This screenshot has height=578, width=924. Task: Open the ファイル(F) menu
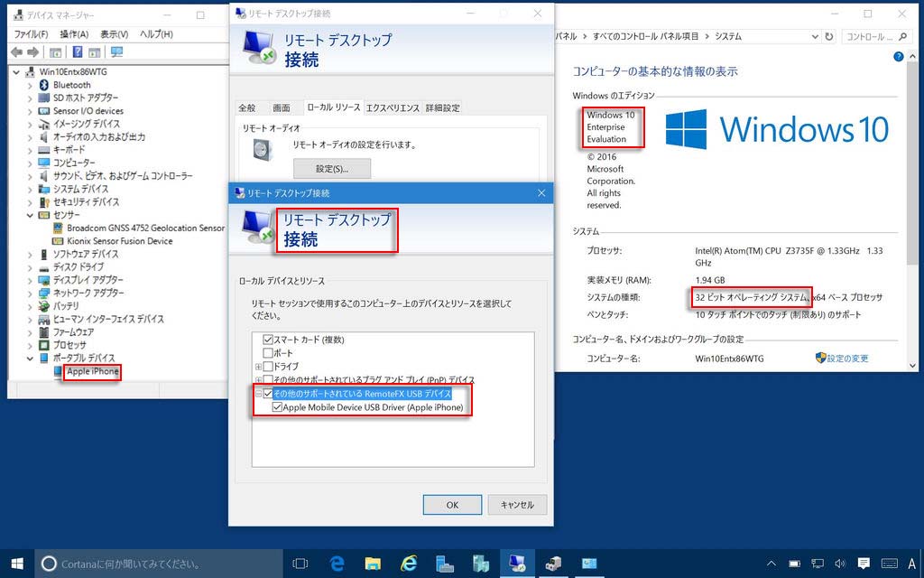[31, 34]
